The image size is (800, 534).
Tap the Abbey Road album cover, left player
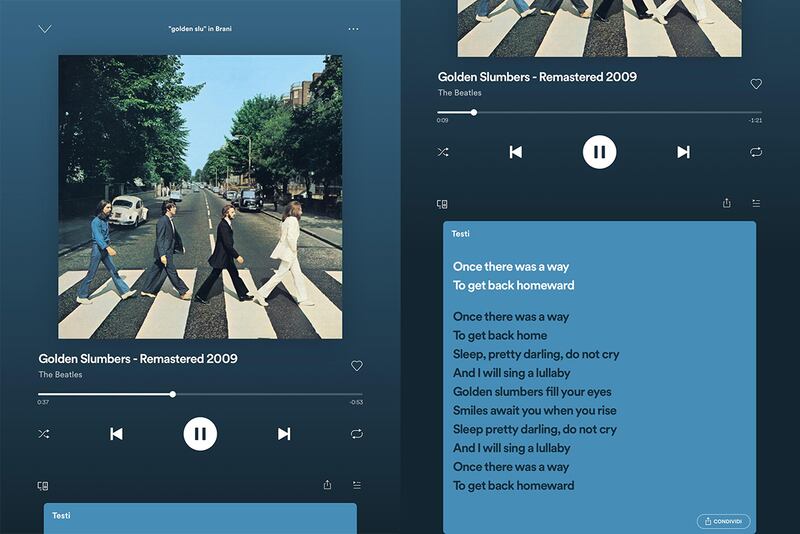[200, 197]
